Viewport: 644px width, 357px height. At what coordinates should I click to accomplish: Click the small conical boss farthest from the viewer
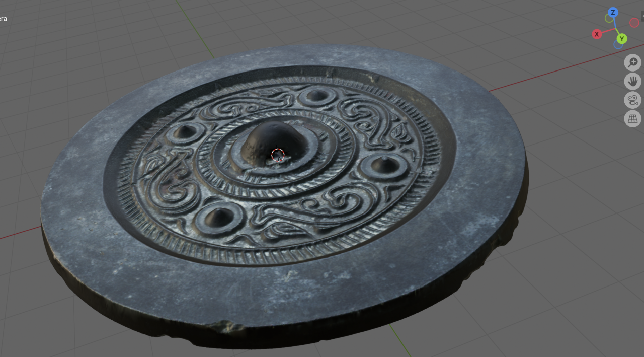coord(315,95)
